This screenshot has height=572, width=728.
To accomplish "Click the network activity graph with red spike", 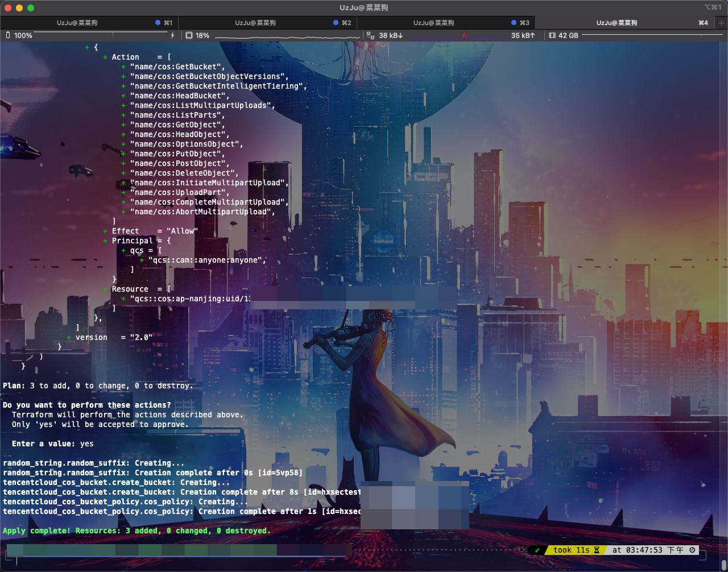I will pyautogui.click(x=458, y=35).
